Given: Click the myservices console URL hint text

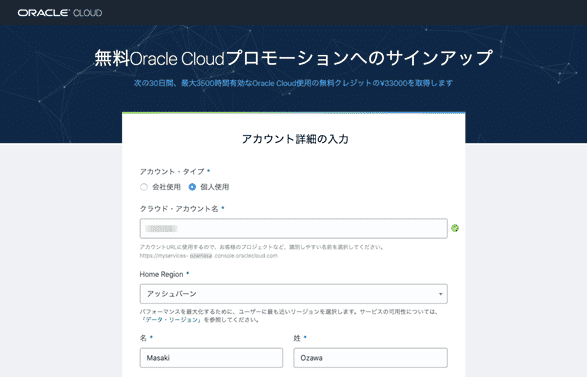Looking at the screenshot, I should coord(209,256).
